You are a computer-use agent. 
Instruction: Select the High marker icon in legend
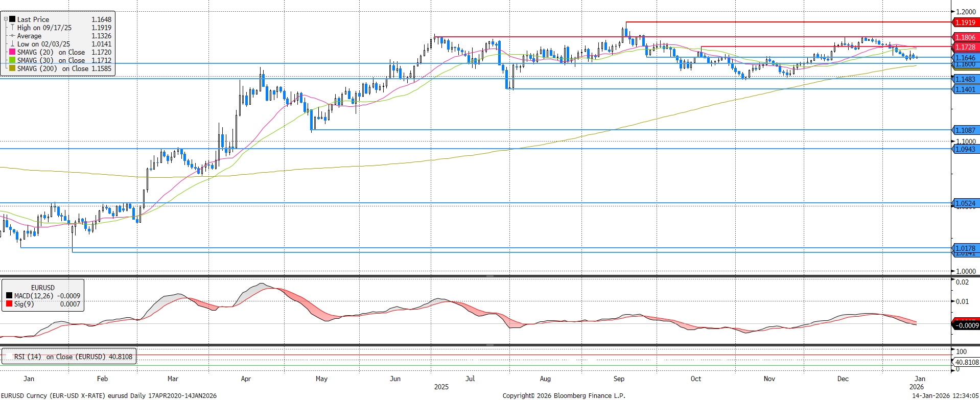[x=12, y=28]
